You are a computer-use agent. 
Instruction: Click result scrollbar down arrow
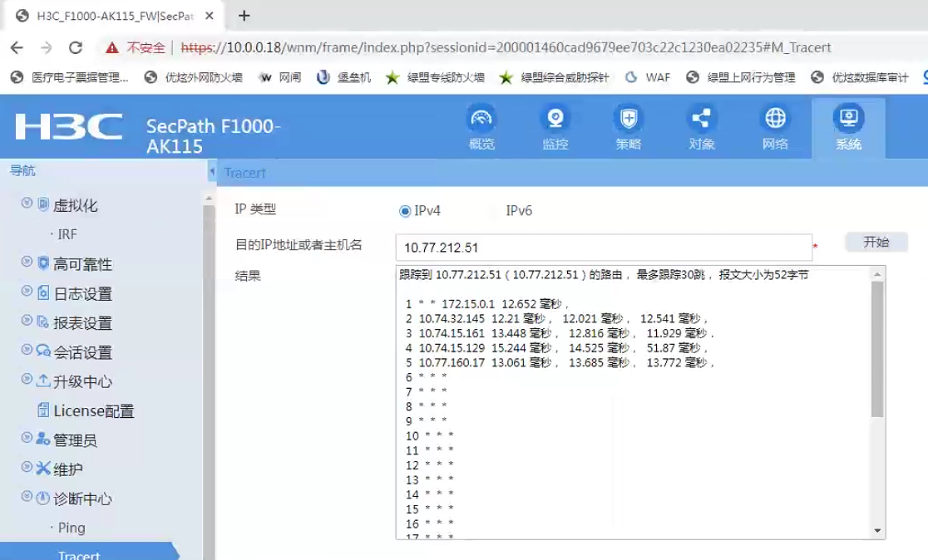[x=878, y=530]
